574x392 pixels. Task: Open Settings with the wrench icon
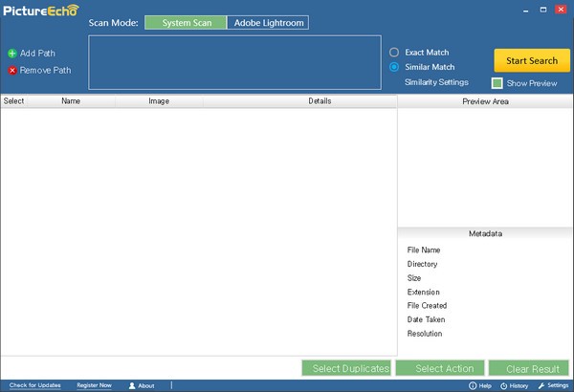tap(541, 385)
